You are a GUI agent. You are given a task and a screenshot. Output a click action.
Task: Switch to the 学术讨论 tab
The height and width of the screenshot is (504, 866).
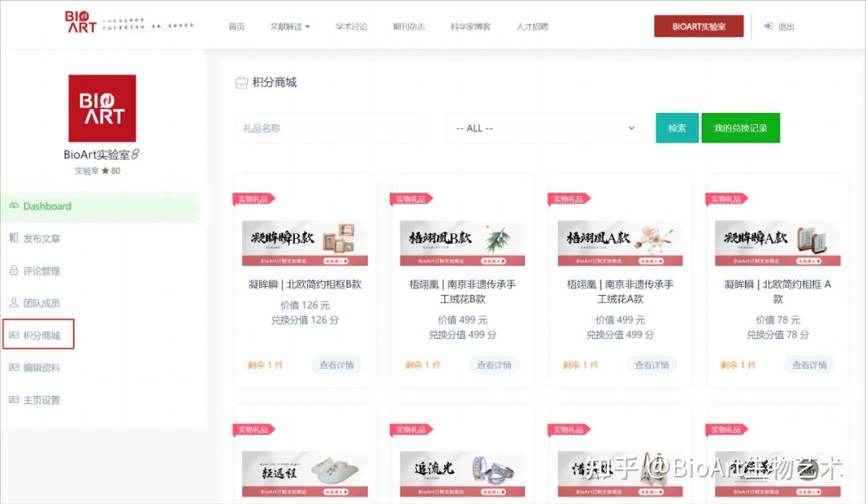point(351,26)
